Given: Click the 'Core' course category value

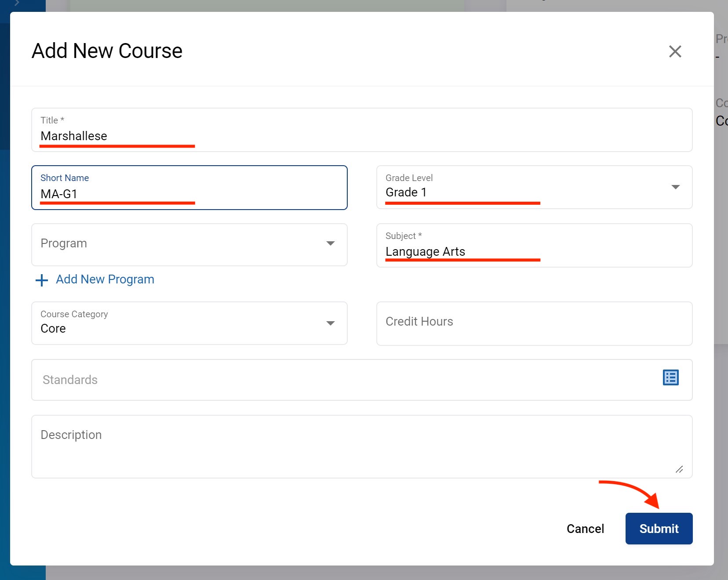Looking at the screenshot, I should tap(53, 329).
